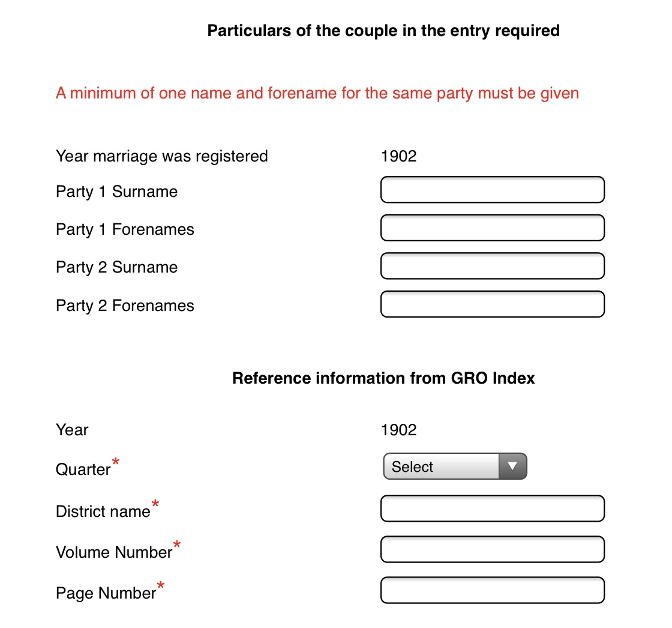
Task: Click the 'Party 2 Forenames' label
Action: coord(125,306)
